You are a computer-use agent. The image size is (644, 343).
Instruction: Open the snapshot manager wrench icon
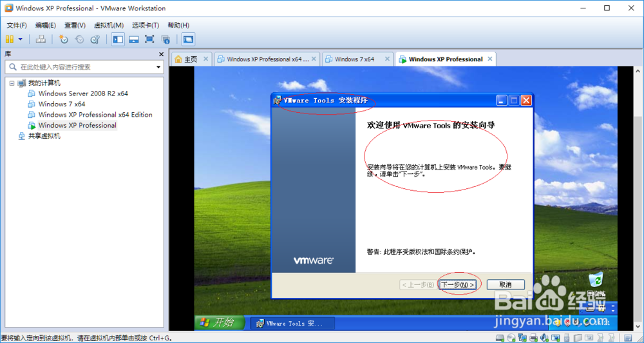(95, 39)
